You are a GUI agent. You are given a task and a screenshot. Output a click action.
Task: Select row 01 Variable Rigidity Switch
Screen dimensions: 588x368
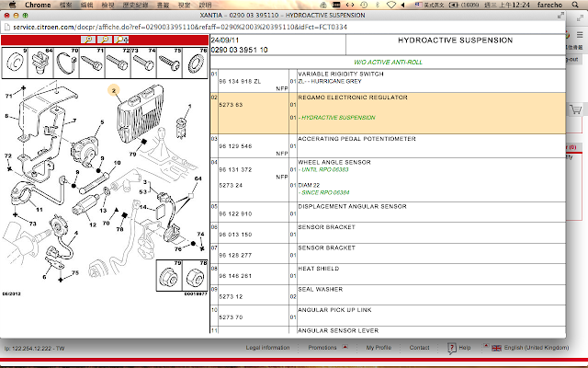[388, 81]
